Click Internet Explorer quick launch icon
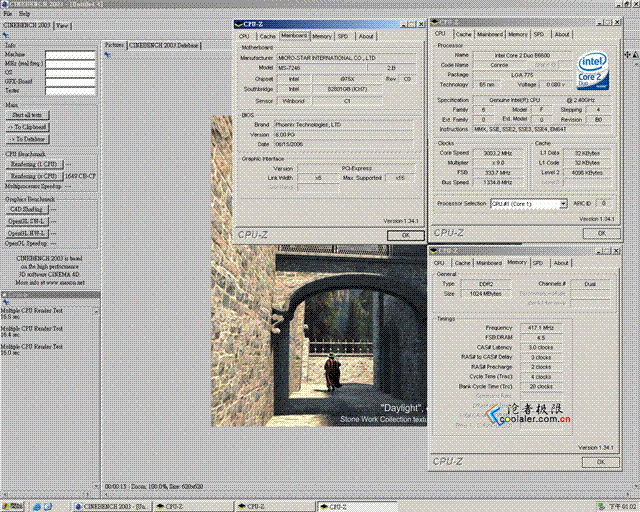Viewport: 640px width, 512px height. click(x=37, y=507)
